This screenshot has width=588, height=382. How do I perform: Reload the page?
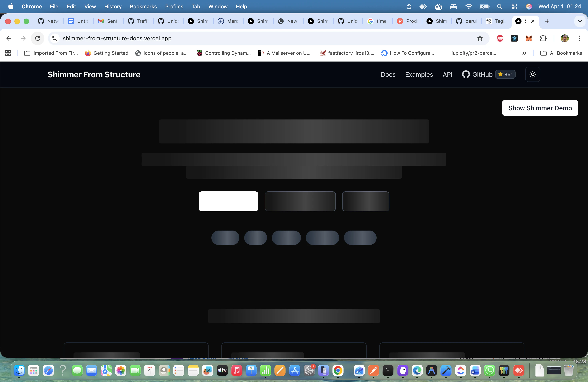pyautogui.click(x=38, y=38)
